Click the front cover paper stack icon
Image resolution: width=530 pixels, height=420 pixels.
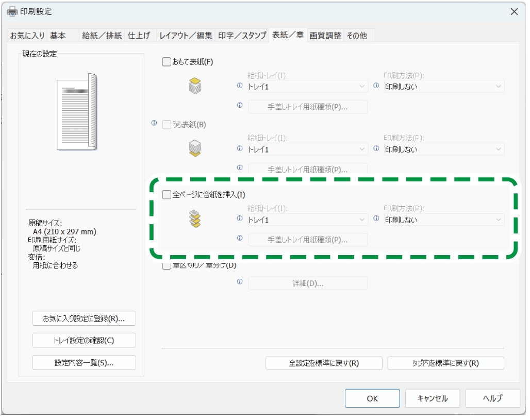pyautogui.click(x=195, y=86)
